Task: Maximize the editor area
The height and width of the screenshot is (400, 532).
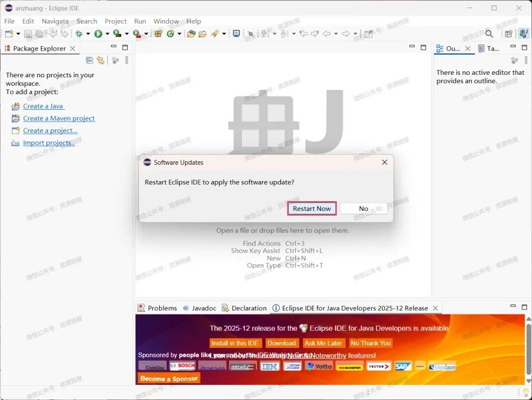Action: coord(423,47)
